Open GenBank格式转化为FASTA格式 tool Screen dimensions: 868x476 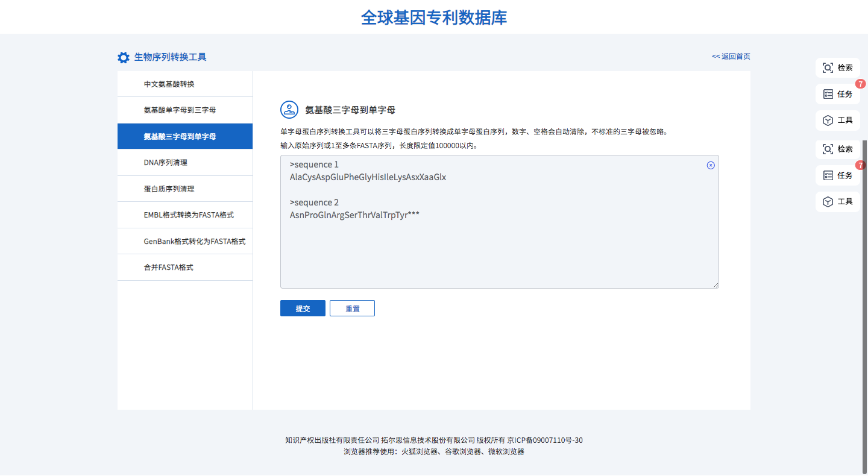click(185, 241)
